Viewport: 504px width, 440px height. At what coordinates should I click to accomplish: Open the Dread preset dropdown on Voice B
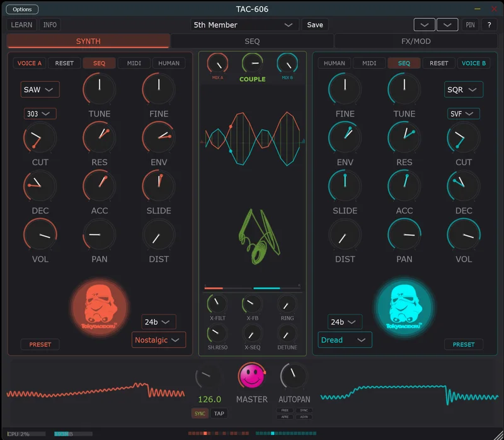click(x=344, y=340)
